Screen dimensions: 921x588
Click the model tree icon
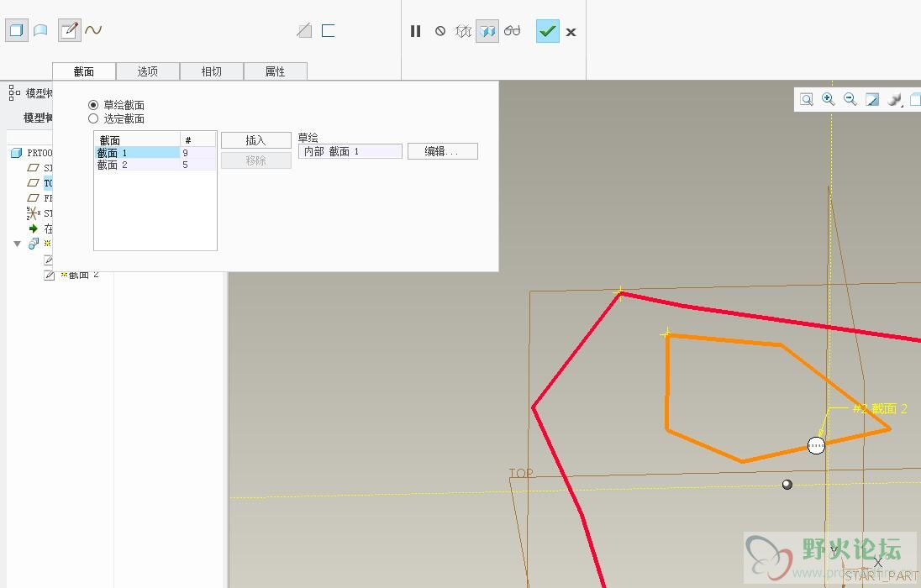point(14,92)
